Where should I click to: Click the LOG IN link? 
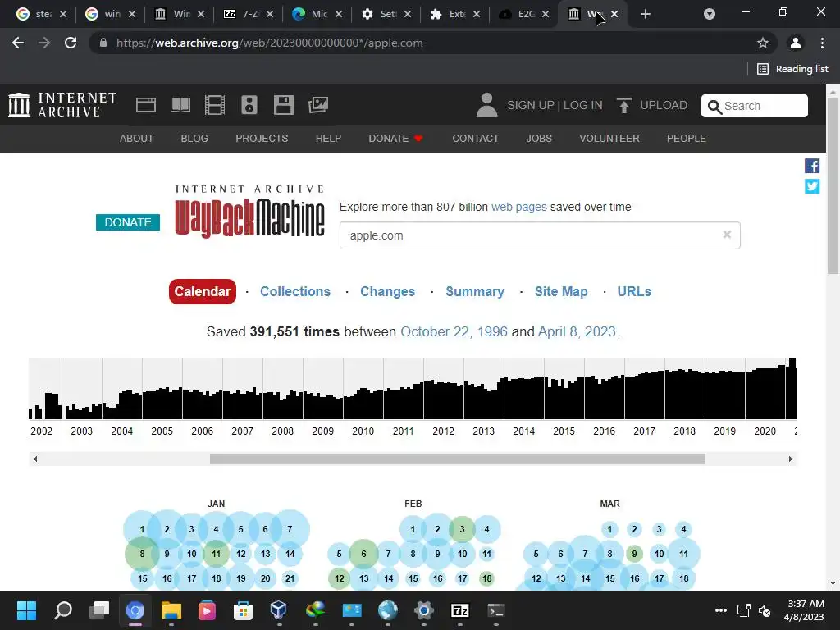point(583,105)
